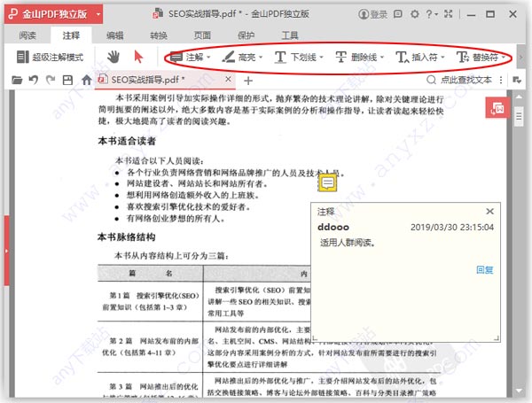Click the comment text 适用人群阅读
Screen dimensions: 532x403
(x=347, y=243)
